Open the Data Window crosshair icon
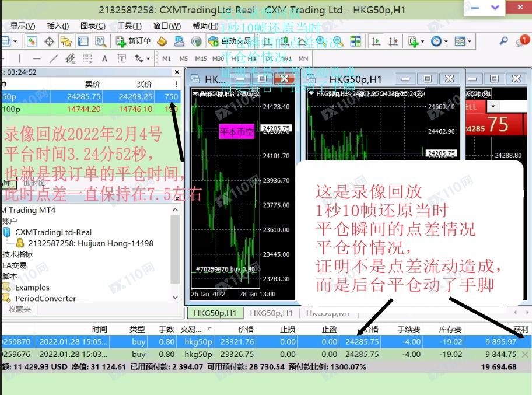Viewport: 532px width, 395px height. tap(50, 41)
